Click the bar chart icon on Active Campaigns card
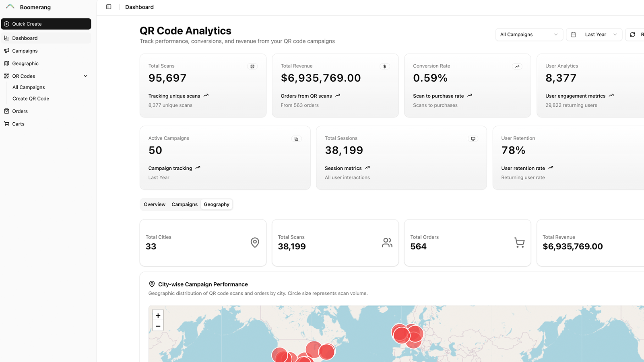Screen dimensions: 644x362 [297, 138]
